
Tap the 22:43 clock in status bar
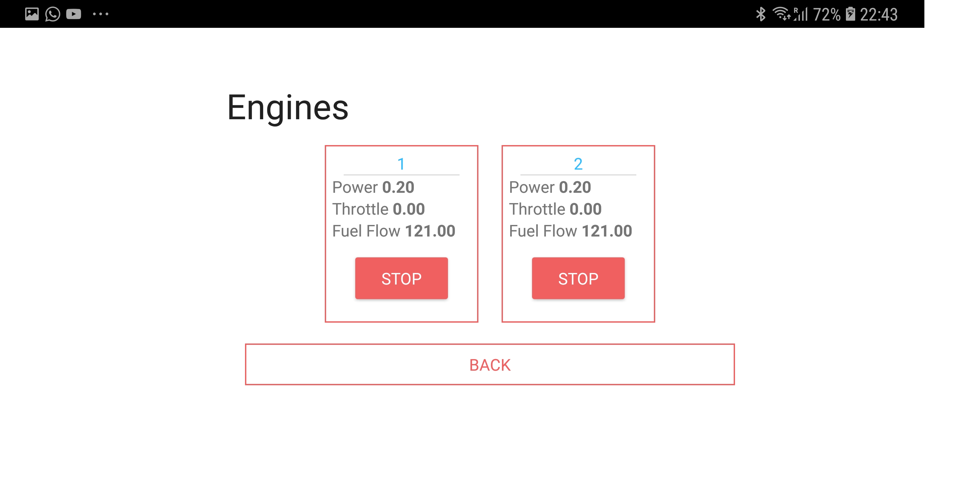879,15
